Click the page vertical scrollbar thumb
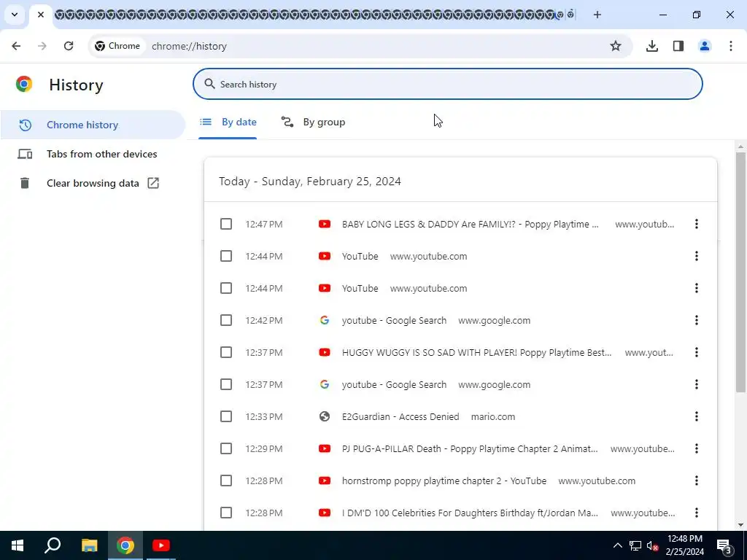 (740, 272)
